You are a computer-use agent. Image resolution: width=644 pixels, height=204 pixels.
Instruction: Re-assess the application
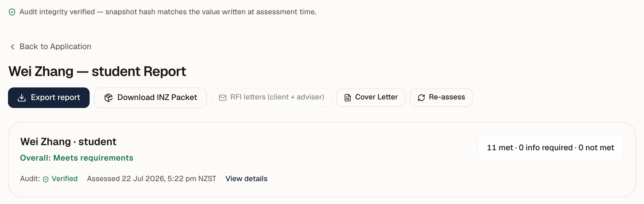[441, 98]
